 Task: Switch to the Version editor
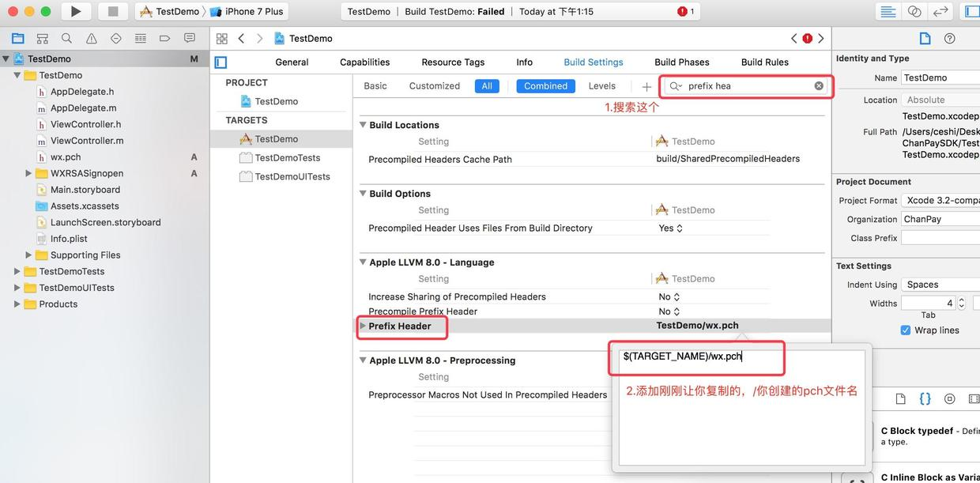tap(940, 11)
